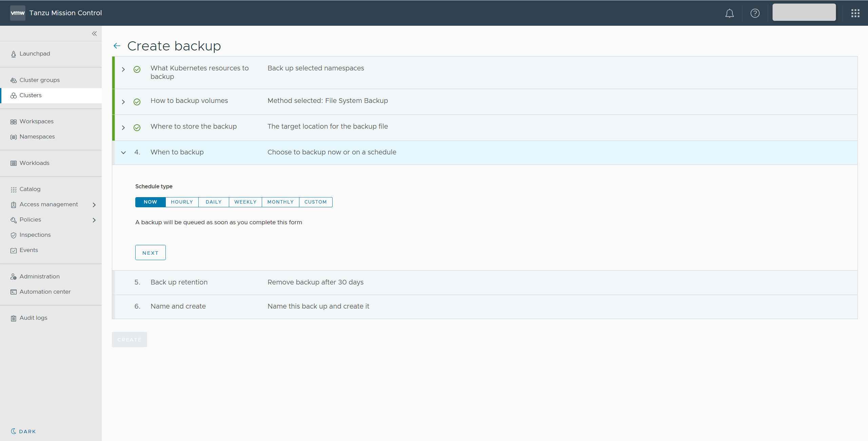The width and height of the screenshot is (868, 441).
Task: Click the Launchpad rocket icon
Action: [14, 54]
